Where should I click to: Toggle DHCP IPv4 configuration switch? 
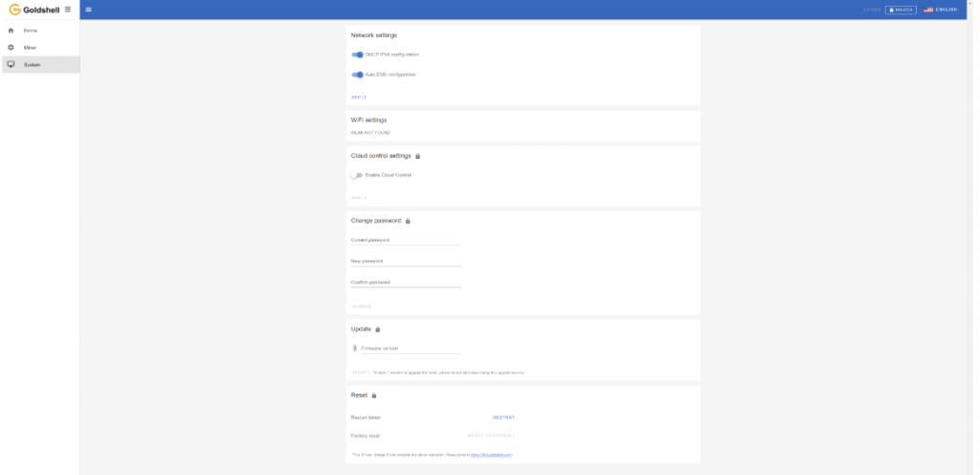358,55
